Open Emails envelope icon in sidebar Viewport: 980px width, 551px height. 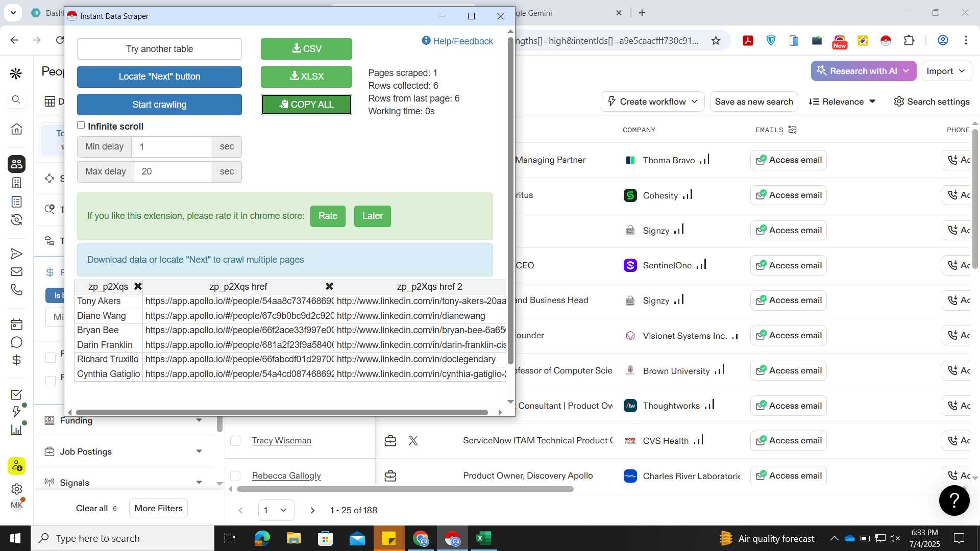[x=16, y=272]
